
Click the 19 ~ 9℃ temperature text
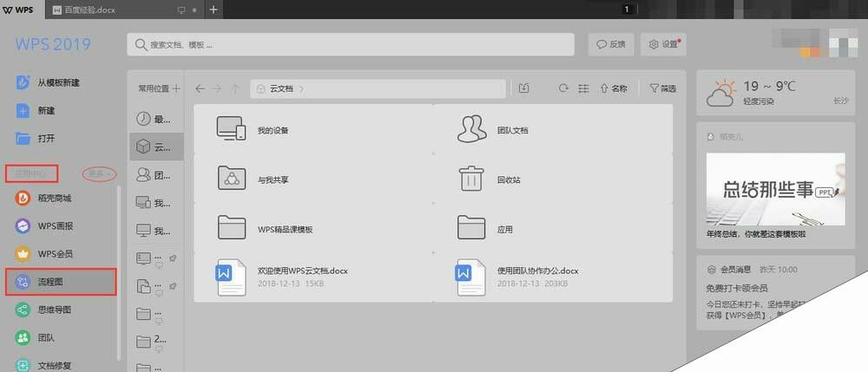pyautogui.click(x=769, y=87)
